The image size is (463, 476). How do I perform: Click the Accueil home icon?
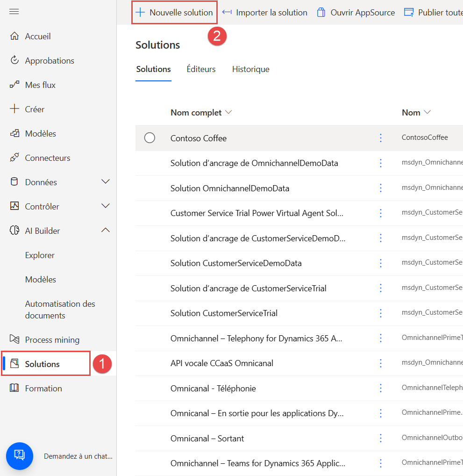click(x=15, y=36)
